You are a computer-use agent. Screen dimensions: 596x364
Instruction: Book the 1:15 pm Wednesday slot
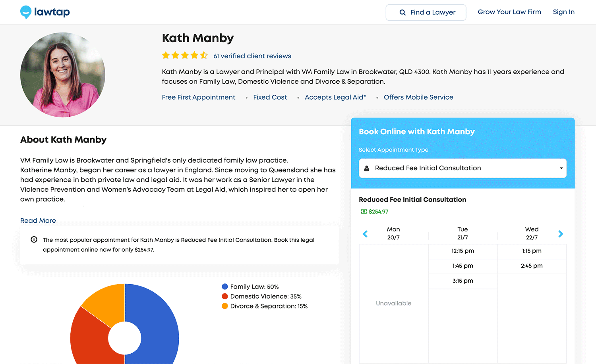click(532, 251)
